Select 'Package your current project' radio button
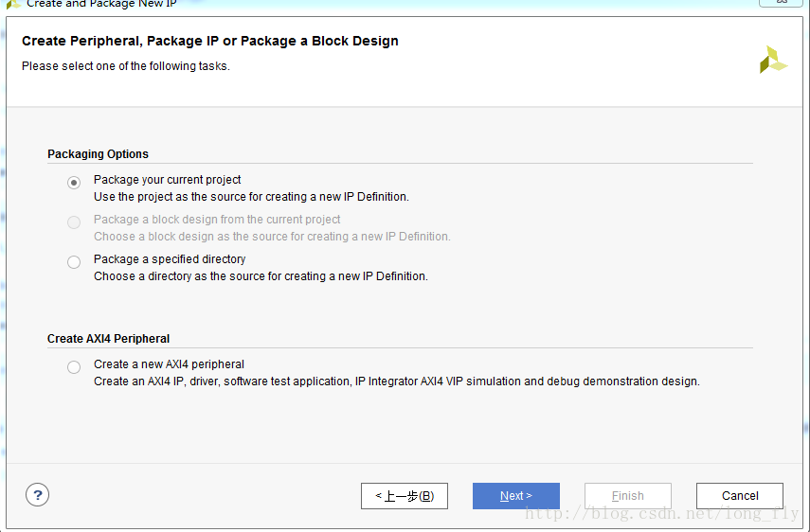The height and width of the screenshot is (532, 810). [74, 183]
